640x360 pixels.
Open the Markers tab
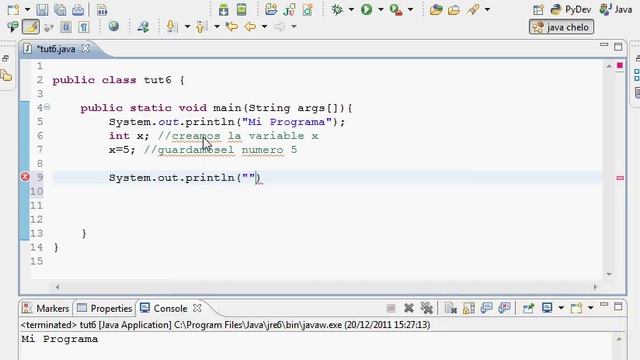click(45, 308)
